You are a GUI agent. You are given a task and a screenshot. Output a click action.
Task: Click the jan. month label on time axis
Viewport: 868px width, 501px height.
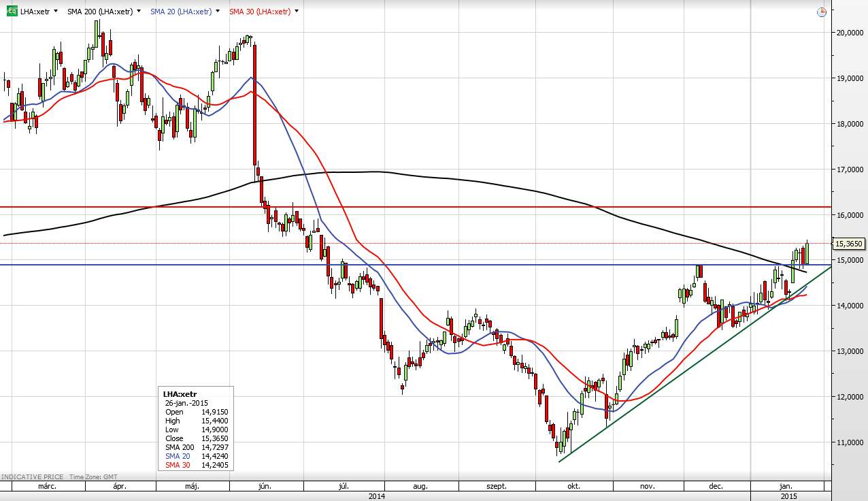click(x=786, y=486)
